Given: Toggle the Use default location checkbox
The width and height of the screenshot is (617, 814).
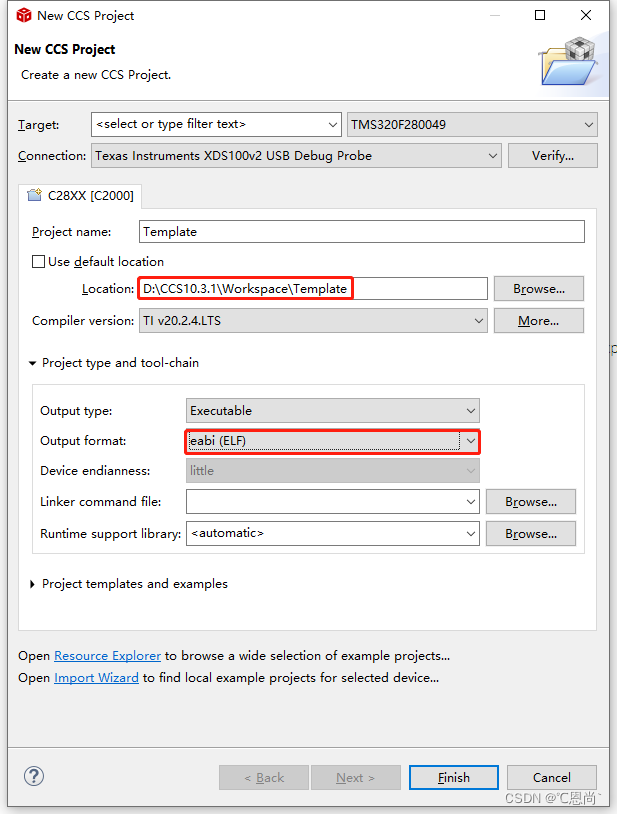Looking at the screenshot, I should tap(38, 262).
